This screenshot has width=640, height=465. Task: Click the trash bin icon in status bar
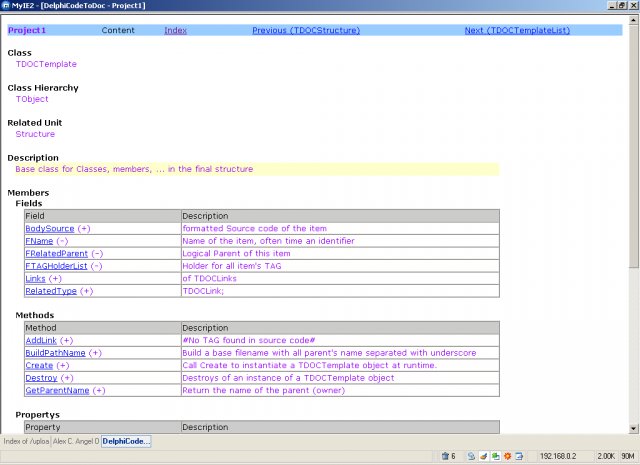[x=445, y=456]
